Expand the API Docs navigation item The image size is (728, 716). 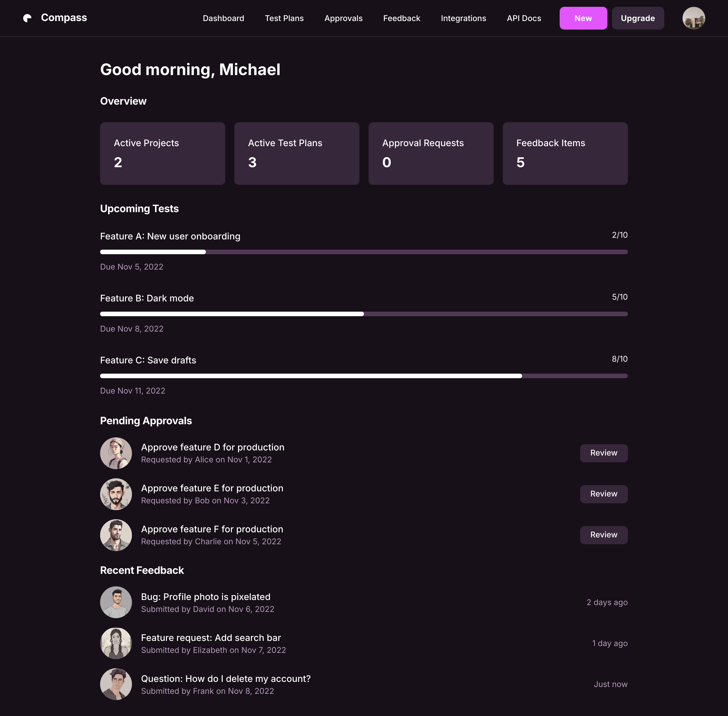click(x=524, y=18)
